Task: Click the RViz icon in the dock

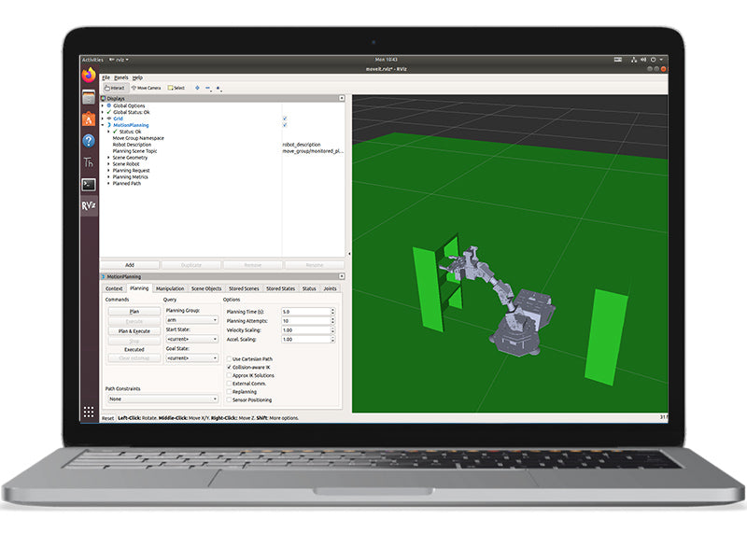Action: 89,205
